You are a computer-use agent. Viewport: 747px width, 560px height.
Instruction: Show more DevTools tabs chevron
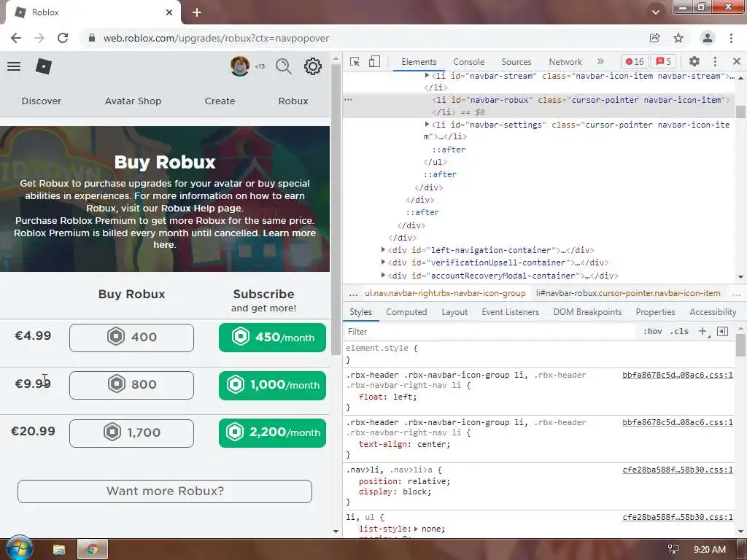pos(600,61)
